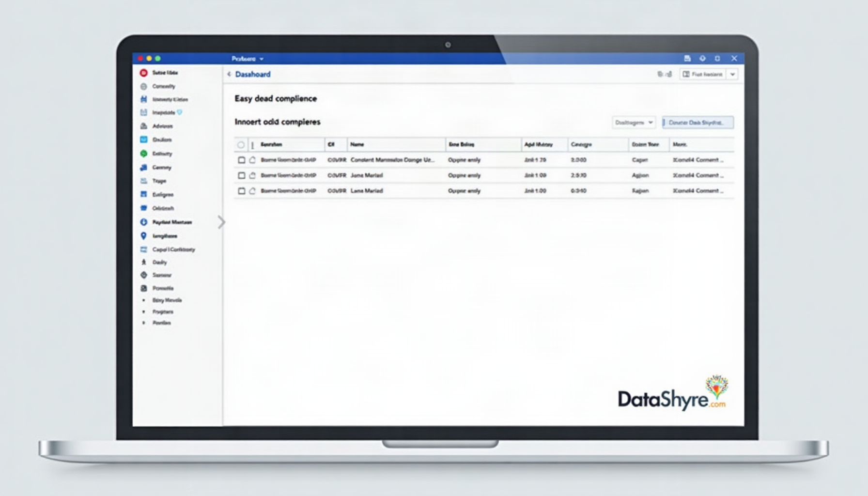Check the box on the Lana Mariad row
868x496 pixels.
tap(241, 191)
